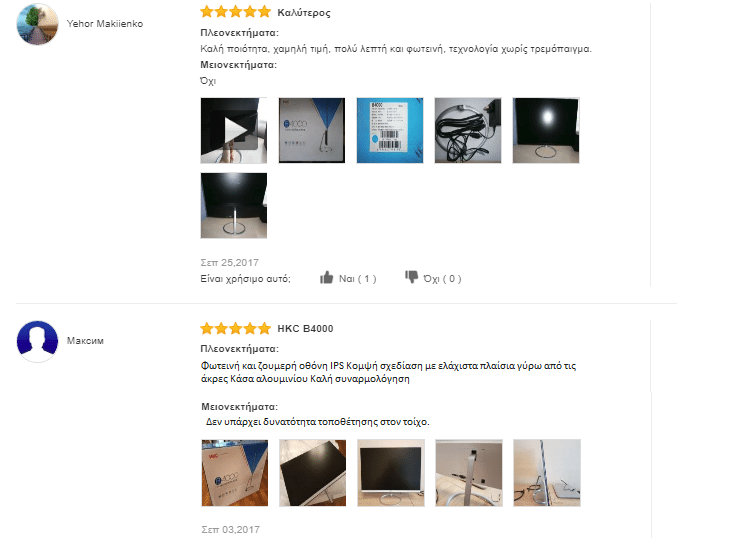Open tilted monitor screen photo

[x=312, y=473]
